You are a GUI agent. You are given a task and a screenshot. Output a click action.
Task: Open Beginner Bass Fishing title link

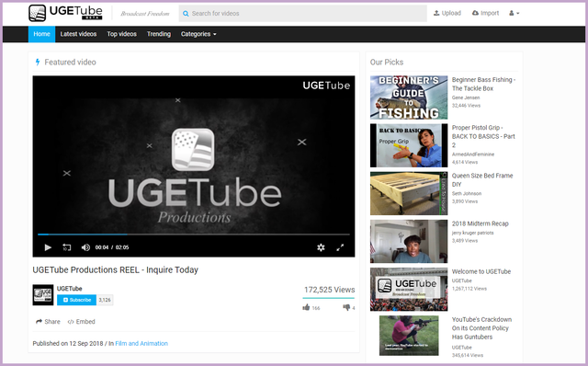pos(483,84)
